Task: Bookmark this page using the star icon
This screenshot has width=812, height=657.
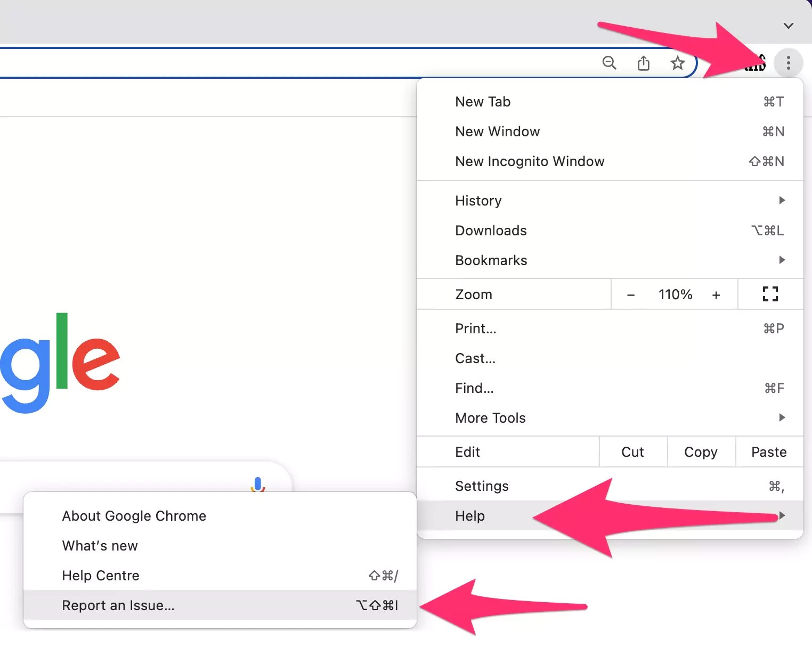Action: (x=677, y=63)
